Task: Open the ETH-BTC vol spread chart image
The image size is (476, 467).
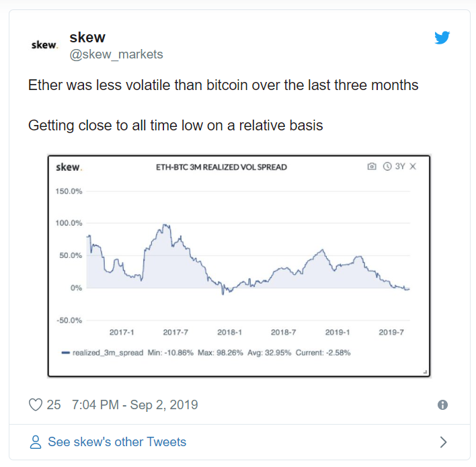Action: coord(239,266)
